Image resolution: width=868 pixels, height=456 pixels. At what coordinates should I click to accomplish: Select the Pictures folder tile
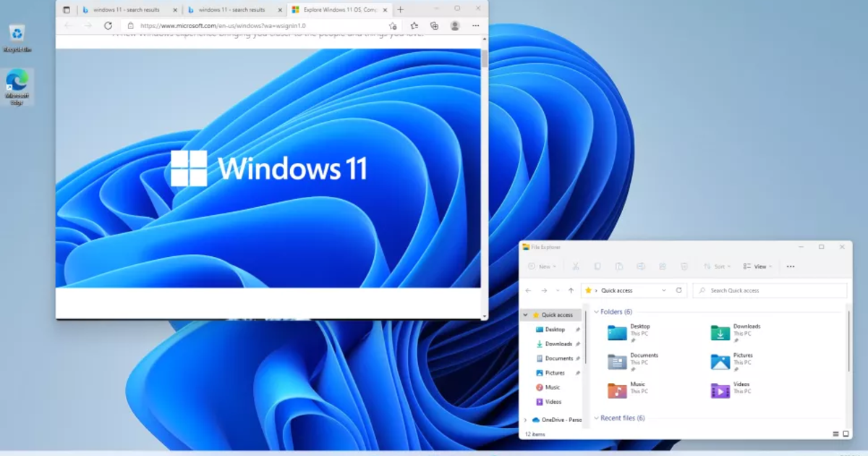[732, 362]
